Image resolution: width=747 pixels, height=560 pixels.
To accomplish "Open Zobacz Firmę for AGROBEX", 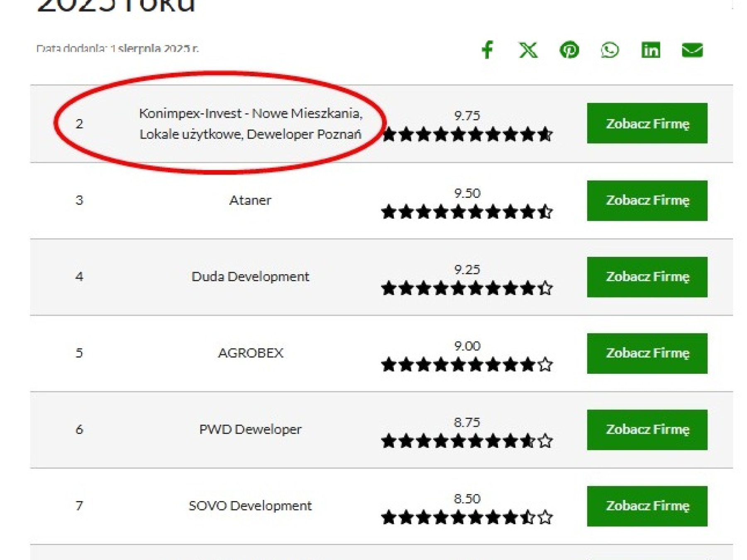I will point(647,353).
